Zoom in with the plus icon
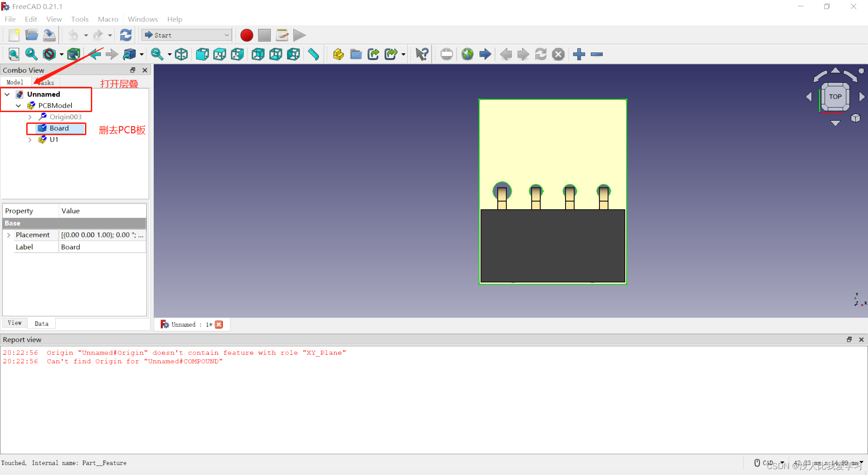This screenshot has height=475, width=868. tap(579, 54)
